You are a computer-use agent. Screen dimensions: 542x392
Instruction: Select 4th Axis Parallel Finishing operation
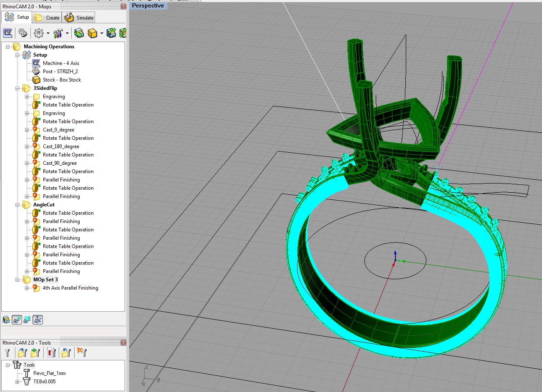(x=70, y=288)
